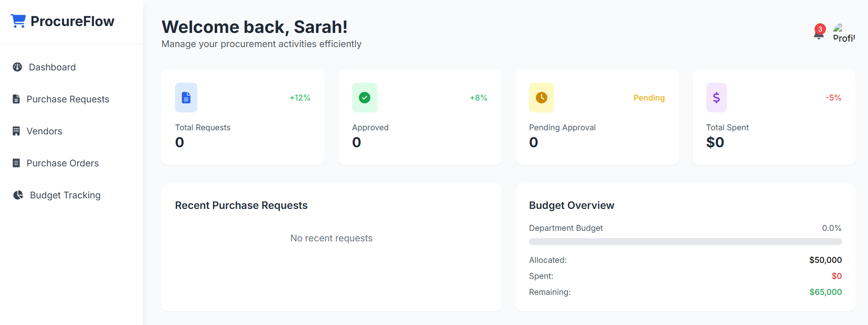Click the yellow clock icon in Pending Approval

click(541, 97)
